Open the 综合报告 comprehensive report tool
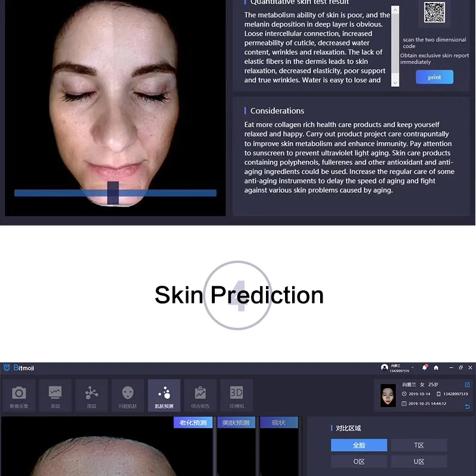This screenshot has height=476, width=476. [x=200, y=395]
